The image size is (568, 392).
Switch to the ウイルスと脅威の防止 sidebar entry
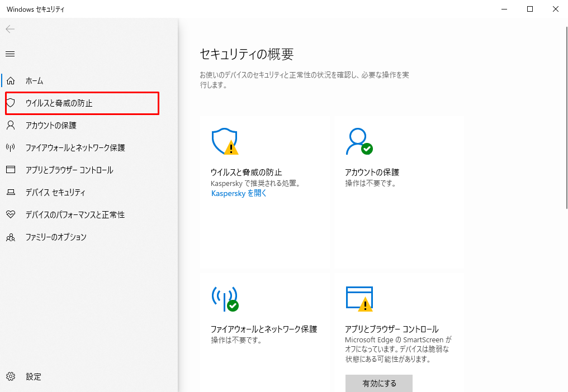tap(59, 103)
